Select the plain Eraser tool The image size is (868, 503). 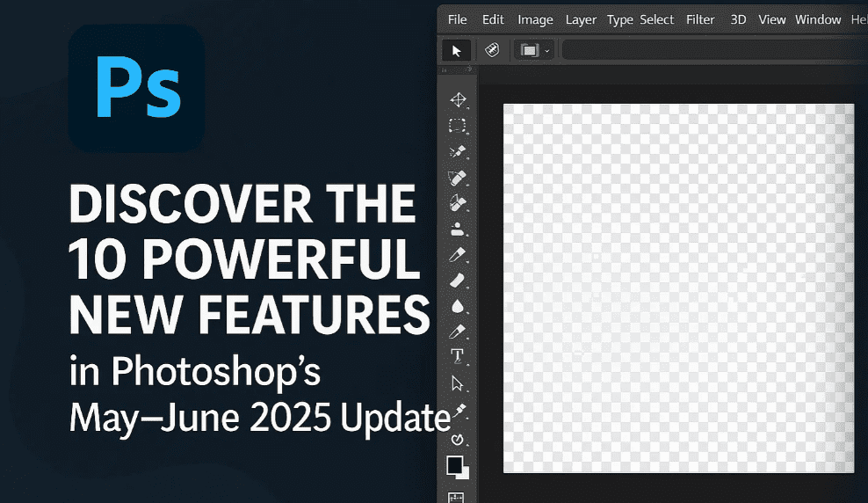[x=457, y=281]
